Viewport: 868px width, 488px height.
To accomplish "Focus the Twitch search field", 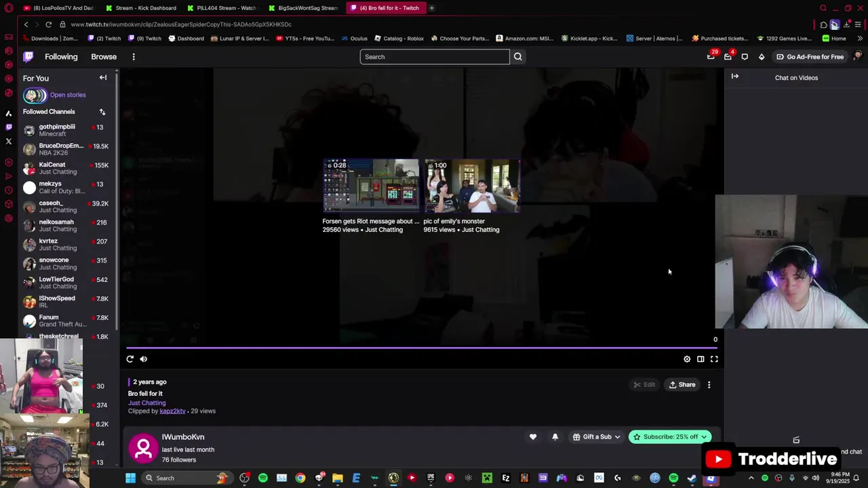I will (435, 57).
